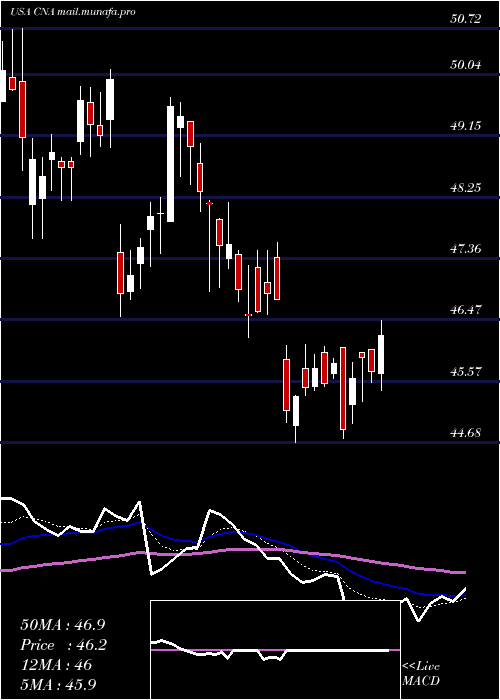Click the 47.36 price axis label
500x700 pixels.
(466, 248)
